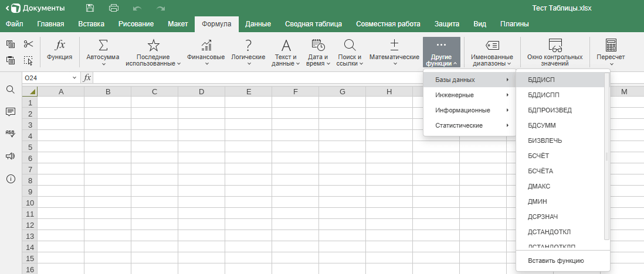Expand the Пересчет dropdown arrow

[611, 64]
